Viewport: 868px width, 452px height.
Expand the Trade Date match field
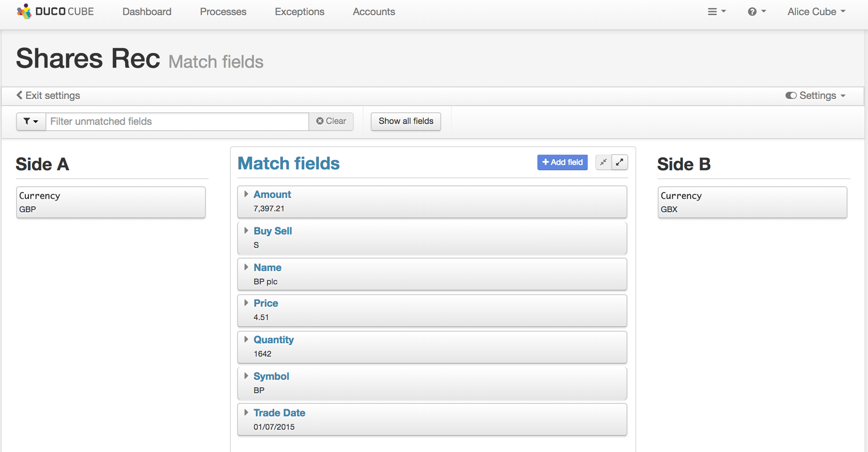(x=246, y=412)
